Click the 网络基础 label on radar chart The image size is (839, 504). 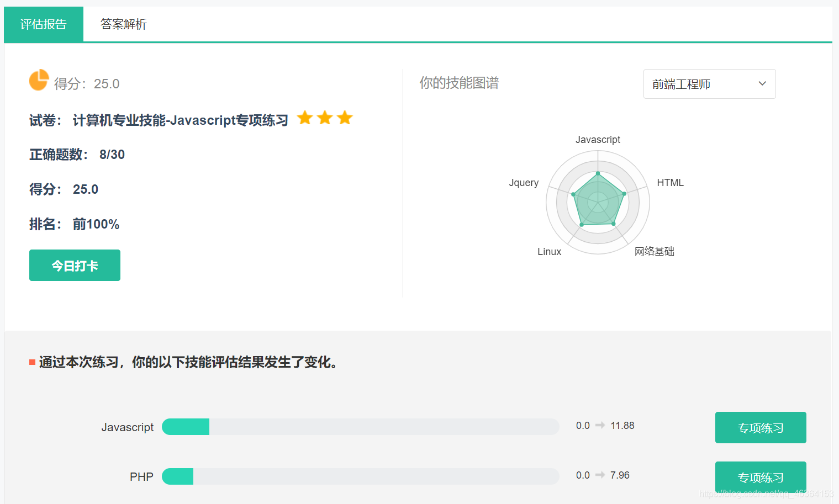(x=654, y=252)
